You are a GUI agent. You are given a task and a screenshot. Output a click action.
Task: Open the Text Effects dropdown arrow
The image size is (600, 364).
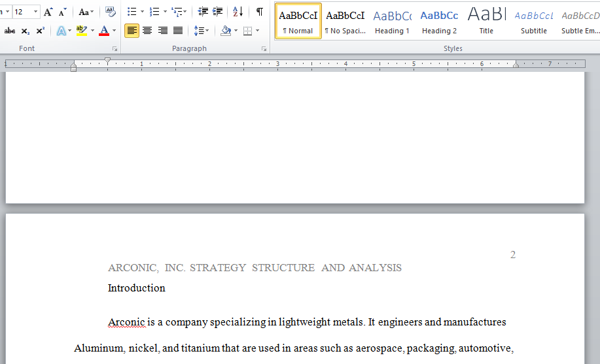coord(69,31)
